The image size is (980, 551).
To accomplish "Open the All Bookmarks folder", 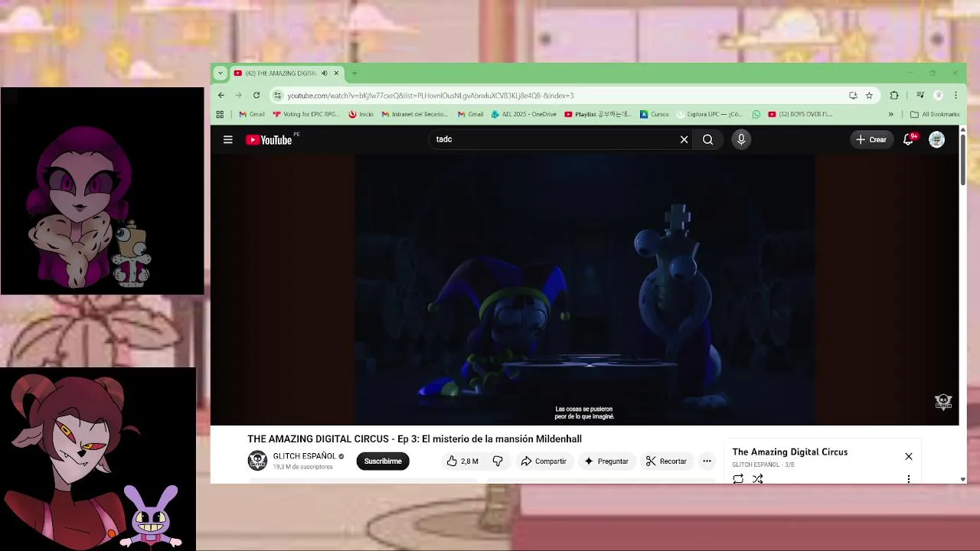I will pyautogui.click(x=935, y=114).
